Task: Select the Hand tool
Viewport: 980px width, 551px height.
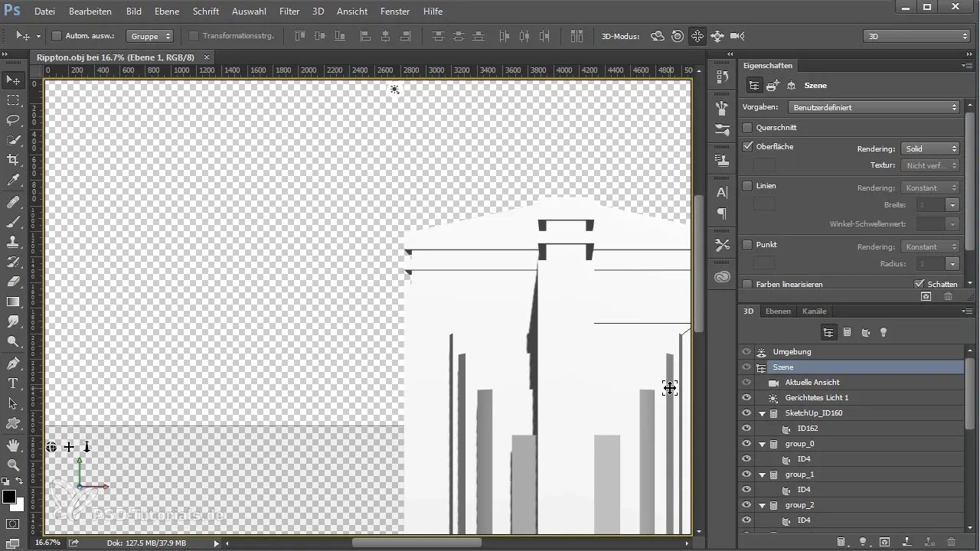Action: pos(13,445)
